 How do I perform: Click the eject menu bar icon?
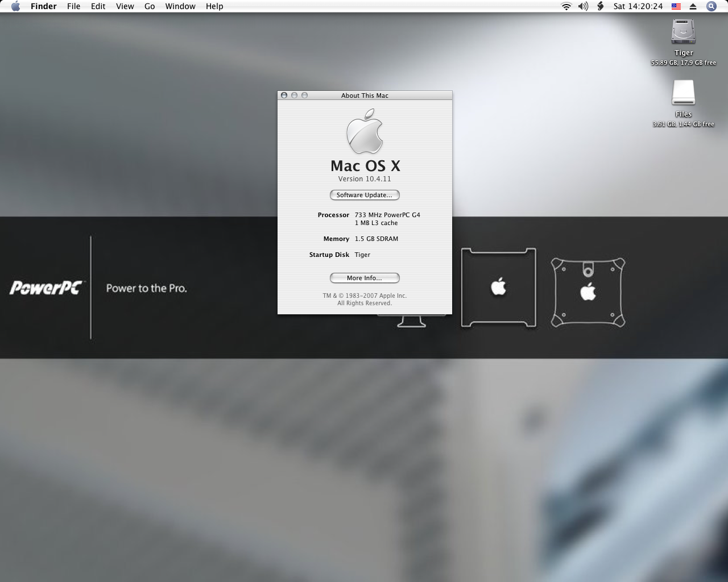tap(693, 6)
